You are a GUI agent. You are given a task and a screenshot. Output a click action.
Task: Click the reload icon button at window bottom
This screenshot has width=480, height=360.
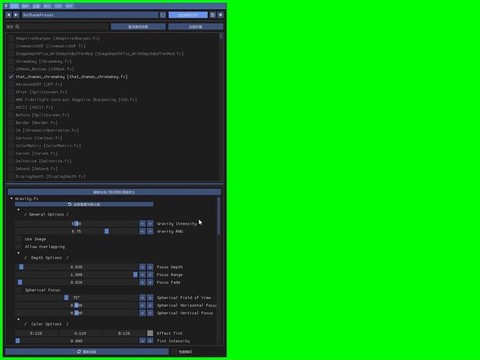87,352
